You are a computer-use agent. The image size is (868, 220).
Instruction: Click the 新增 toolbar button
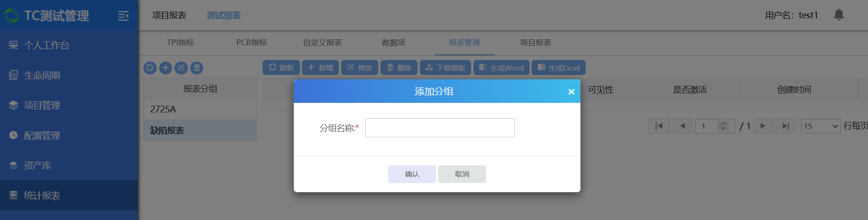321,68
